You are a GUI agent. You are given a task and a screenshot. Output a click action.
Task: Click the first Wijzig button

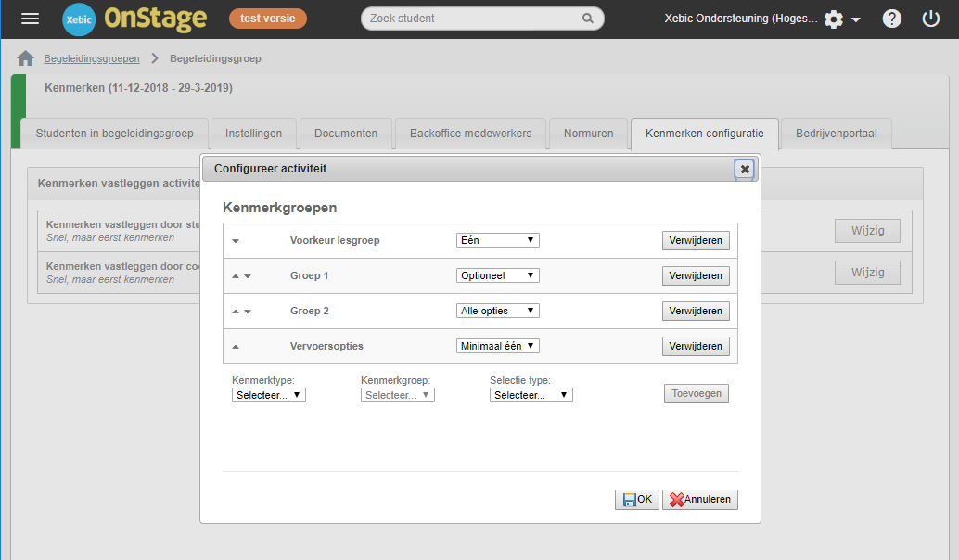click(x=867, y=231)
